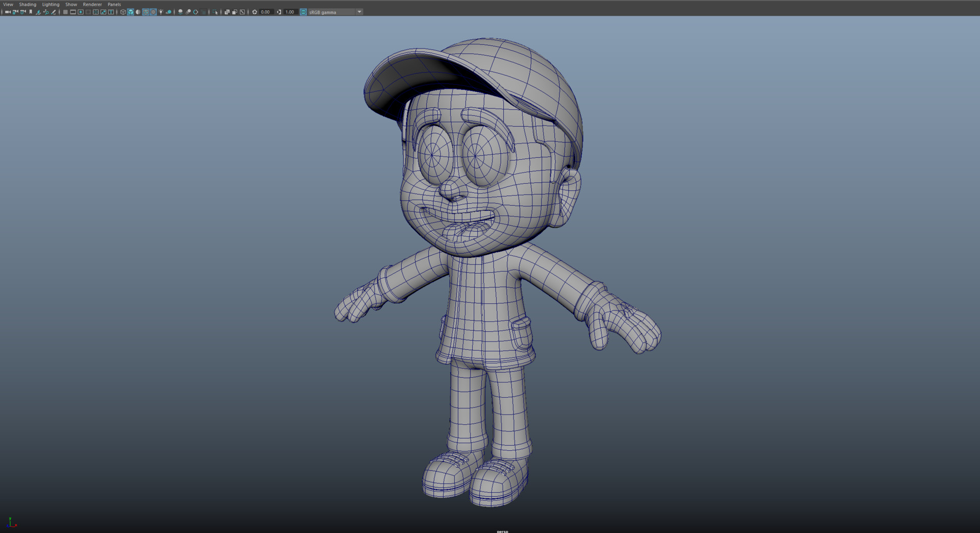
Task: Toggle Use All Lights button
Action: pyautogui.click(x=161, y=12)
